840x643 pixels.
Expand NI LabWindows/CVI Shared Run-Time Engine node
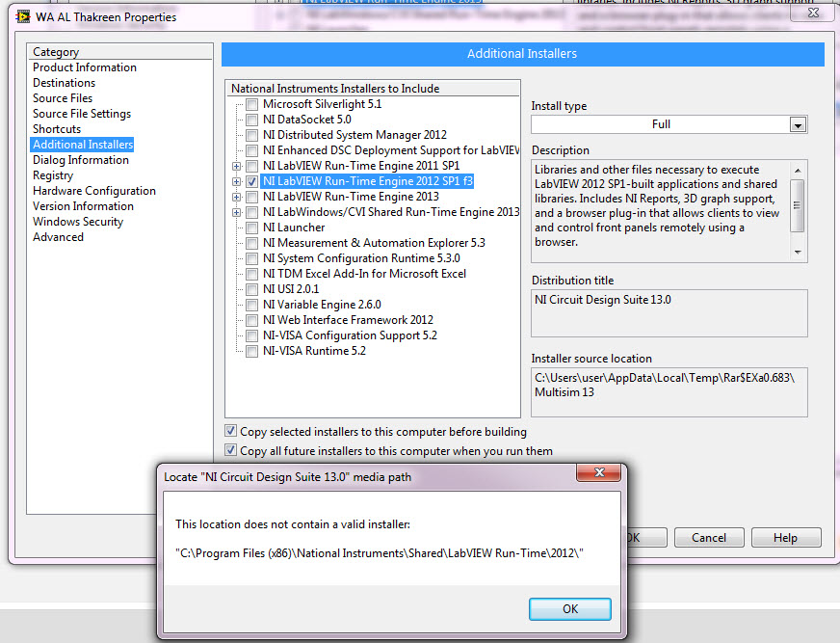coord(236,213)
